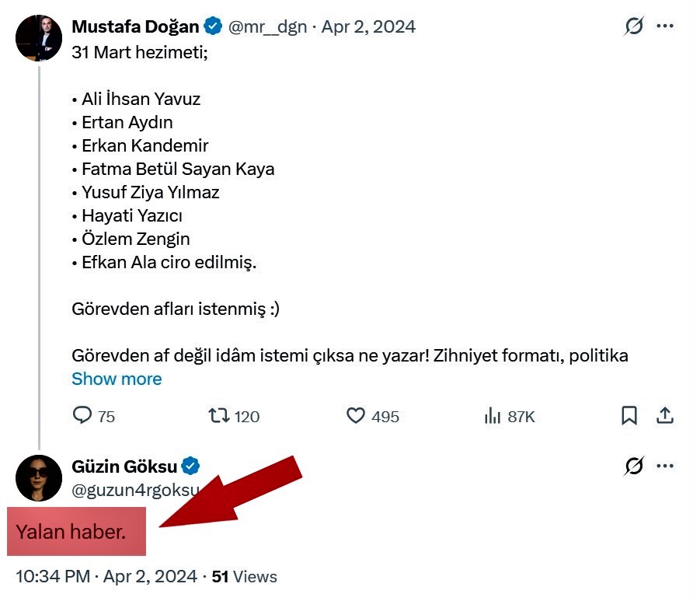
Task: Open the more options menu on Mustafa Doğan's tweet
Action: 665,26
